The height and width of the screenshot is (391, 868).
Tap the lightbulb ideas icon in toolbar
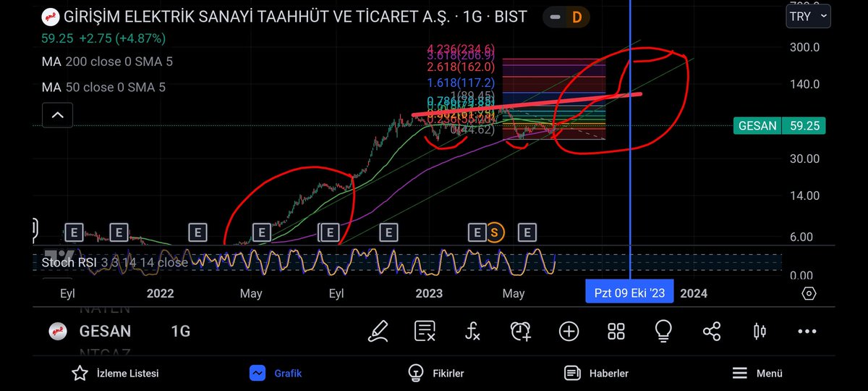click(x=663, y=331)
